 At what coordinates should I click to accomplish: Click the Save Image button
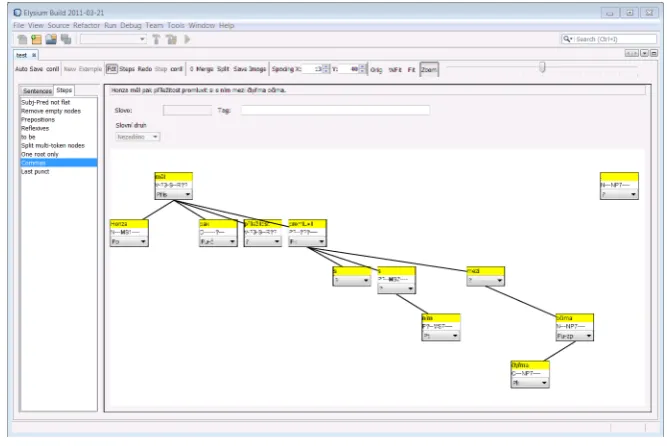(x=250, y=69)
